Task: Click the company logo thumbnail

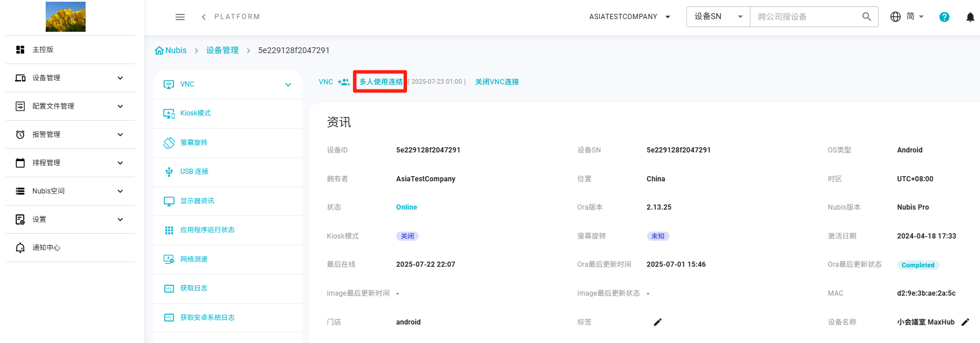Action: [65, 17]
